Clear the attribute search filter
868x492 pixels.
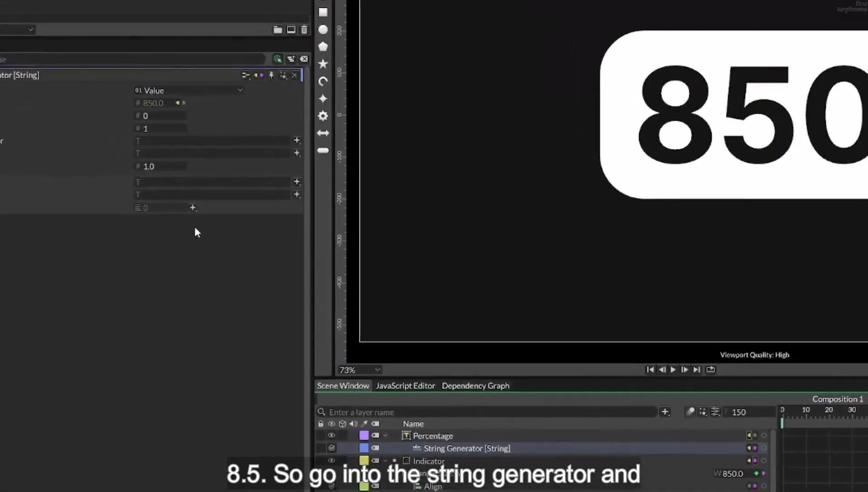304,59
